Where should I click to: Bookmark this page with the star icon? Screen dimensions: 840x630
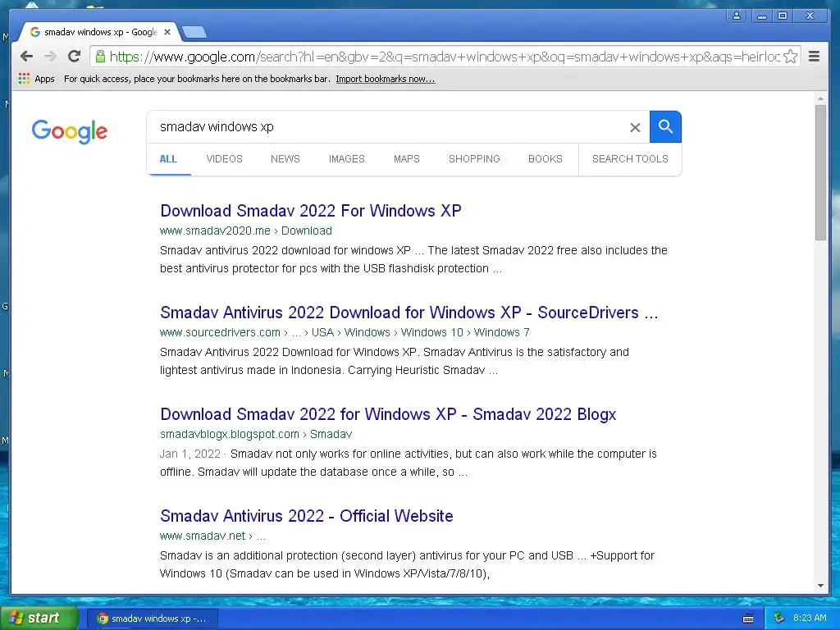(790, 57)
